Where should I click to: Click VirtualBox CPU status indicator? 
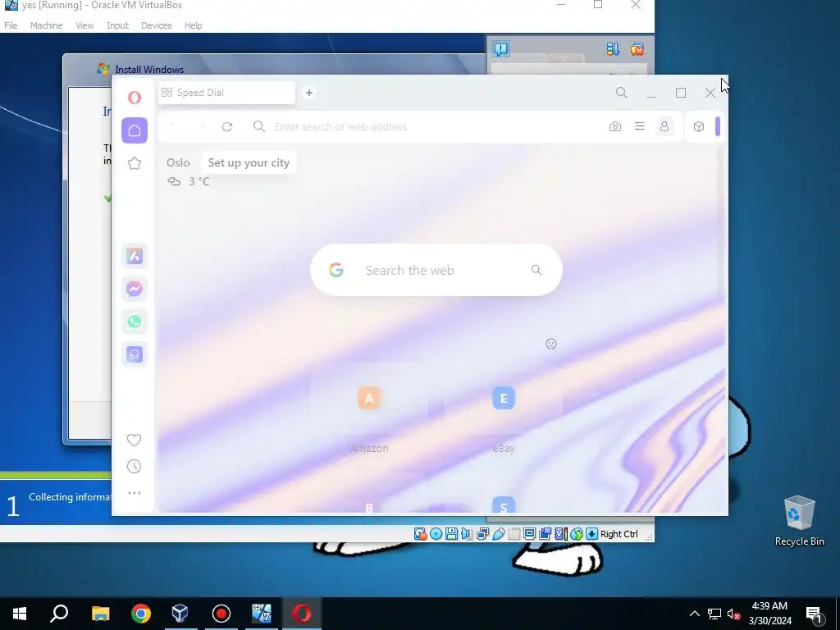(x=561, y=534)
